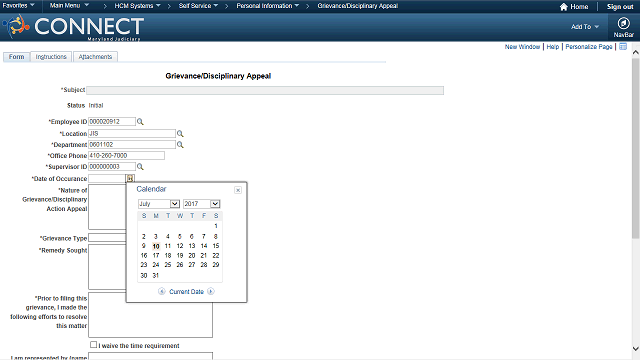Select July 4 in calendar

(x=168, y=236)
